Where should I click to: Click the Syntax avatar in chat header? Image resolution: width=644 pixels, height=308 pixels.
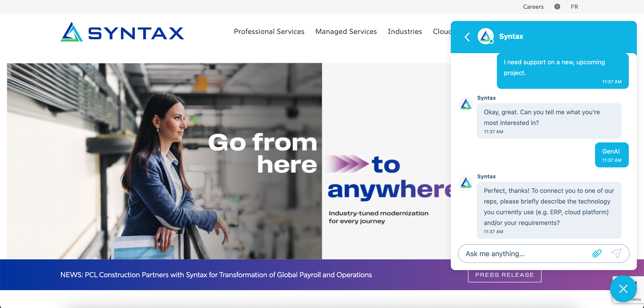[485, 36]
